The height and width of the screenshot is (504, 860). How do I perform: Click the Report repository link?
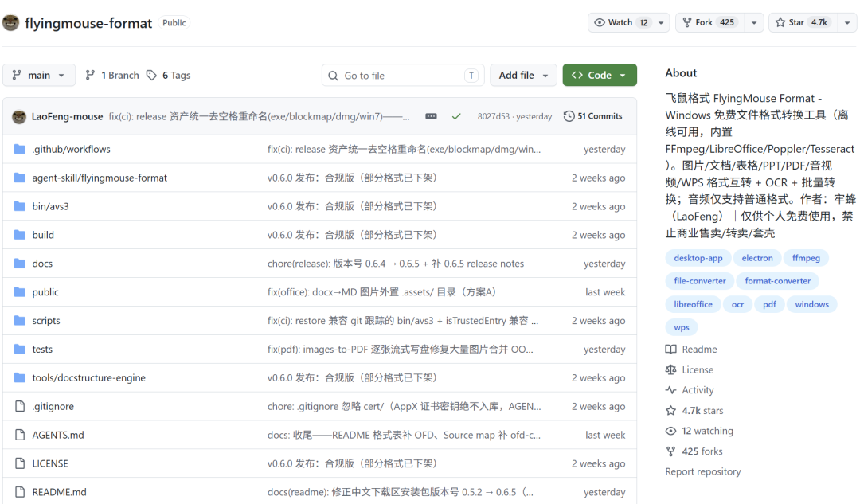[x=702, y=471]
